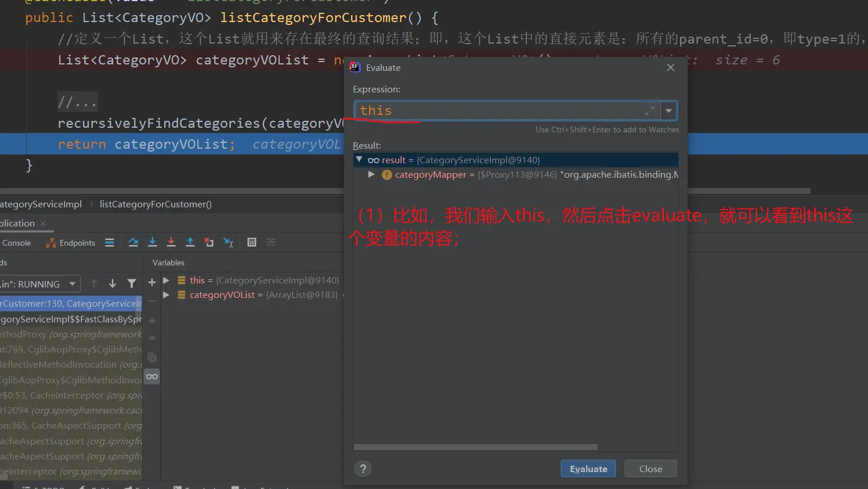Click previous frame up arrow in Frames
This screenshot has height=489, width=868.
94,283
